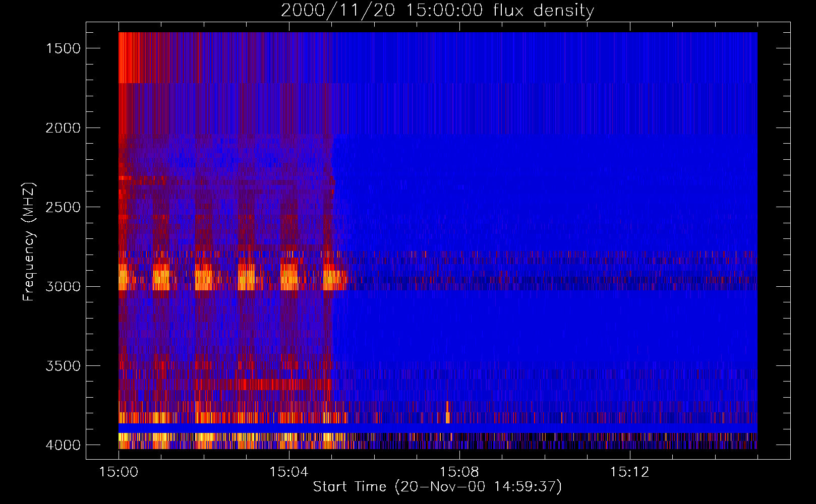Click the 2000 frequency axis label
Screen dimensions: 816x504
[63, 128]
